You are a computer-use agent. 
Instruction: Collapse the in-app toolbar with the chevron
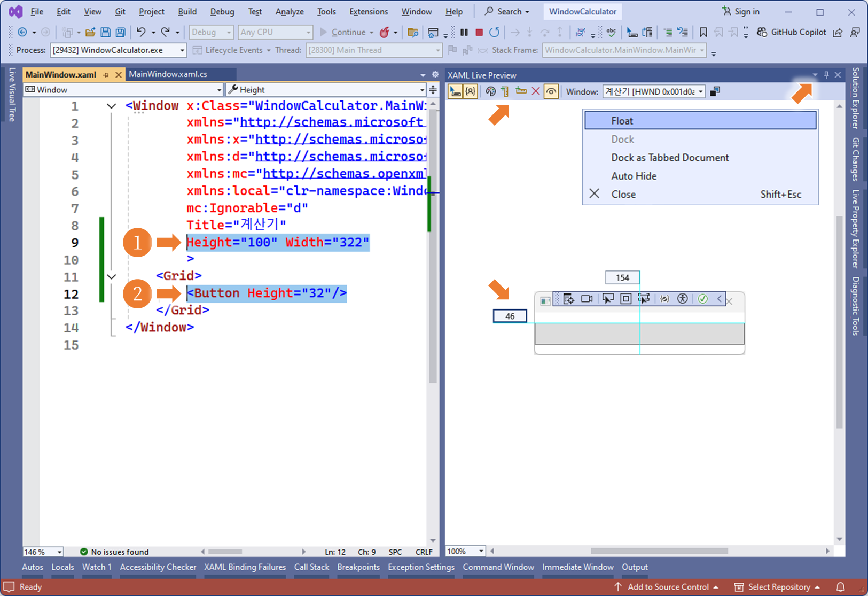tap(720, 299)
